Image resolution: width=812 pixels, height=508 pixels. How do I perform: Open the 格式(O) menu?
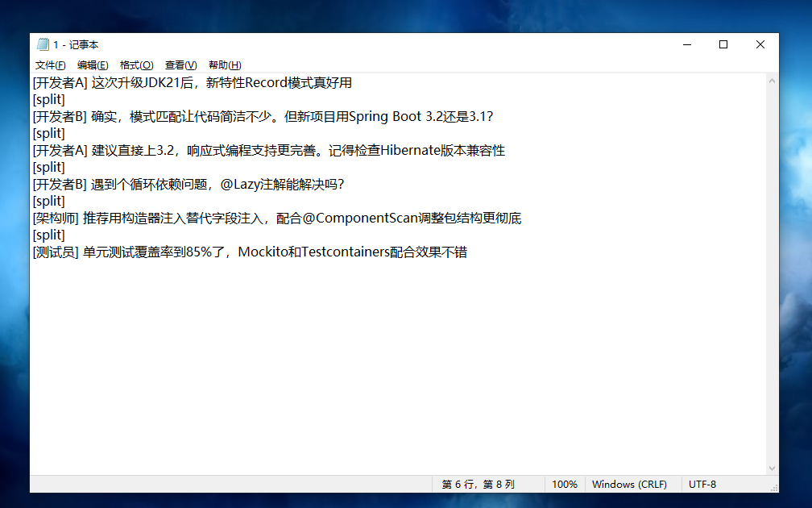point(137,65)
